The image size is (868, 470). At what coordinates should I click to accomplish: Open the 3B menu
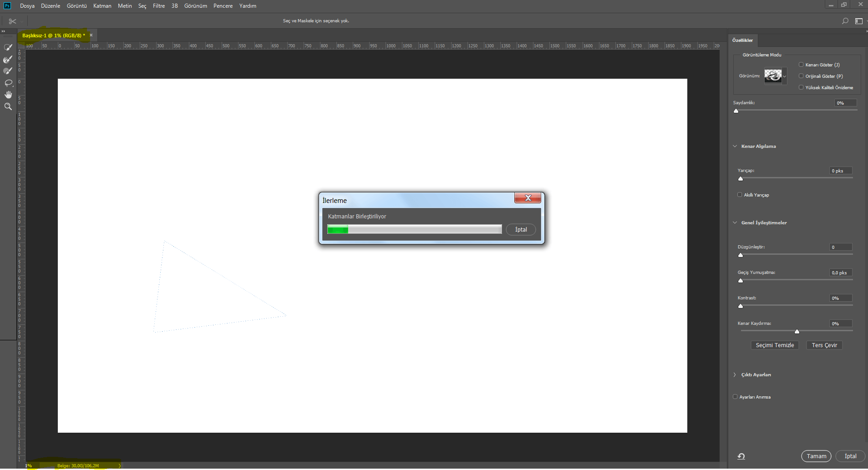[175, 6]
